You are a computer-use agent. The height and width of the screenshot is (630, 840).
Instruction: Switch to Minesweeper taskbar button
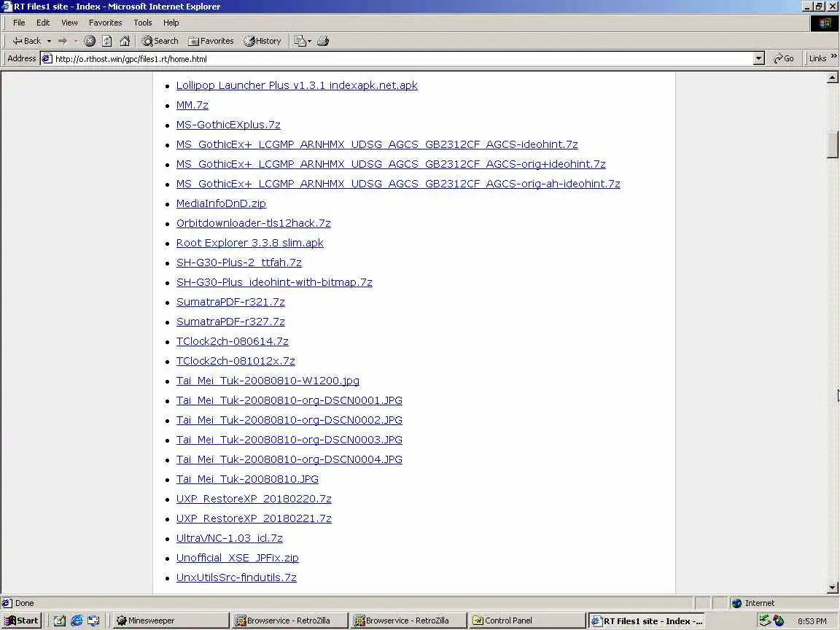point(171,621)
